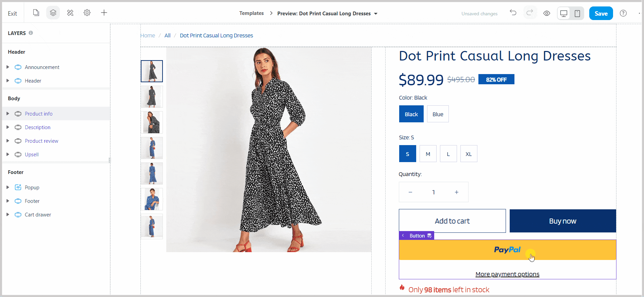This screenshot has width=644, height=297.
Task: Open the settings gear icon
Action: (87, 13)
